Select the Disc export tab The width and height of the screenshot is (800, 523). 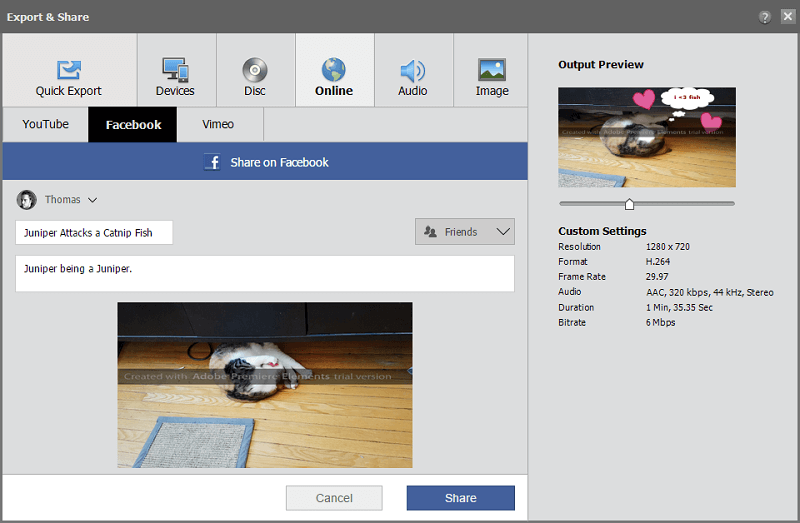(x=256, y=70)
